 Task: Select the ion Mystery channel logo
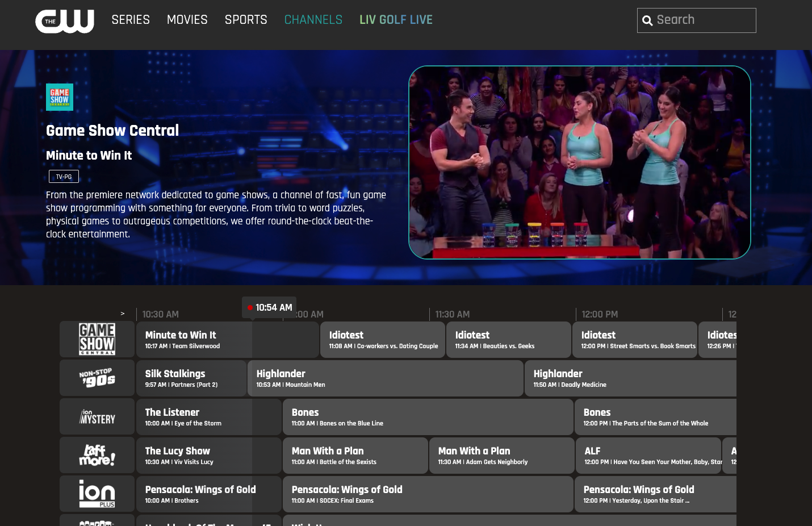tap(97, 416)
